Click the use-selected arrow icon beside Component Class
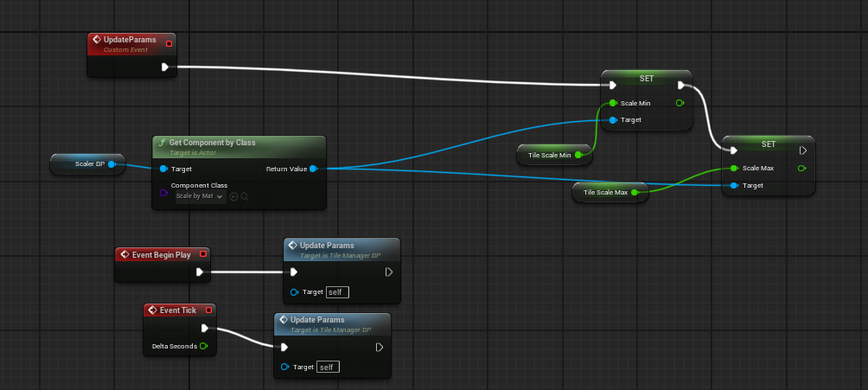Viewport: 868px width, 390px height. (x=233, y=196)
